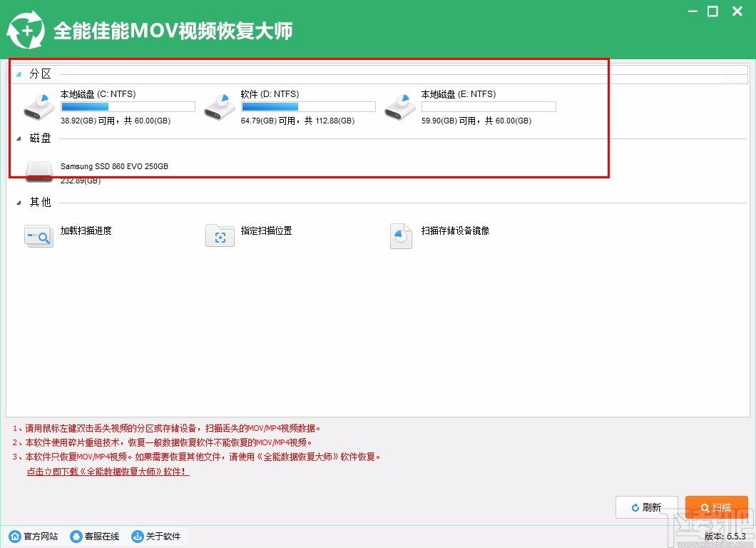Click the app logo in title bar
Image resolution: width=756 pixels, height=548 pixels.
point(26,31)
